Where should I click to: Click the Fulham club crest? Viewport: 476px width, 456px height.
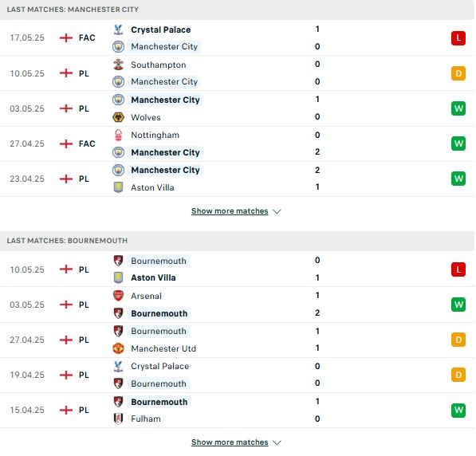[118, 419]
